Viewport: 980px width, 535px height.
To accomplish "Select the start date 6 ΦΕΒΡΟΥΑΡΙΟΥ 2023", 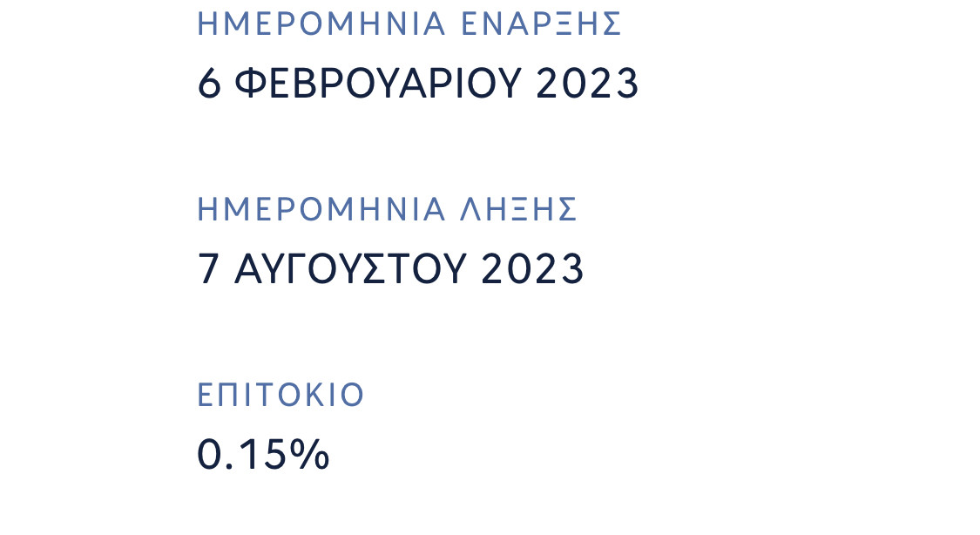I will coord(418,85).
